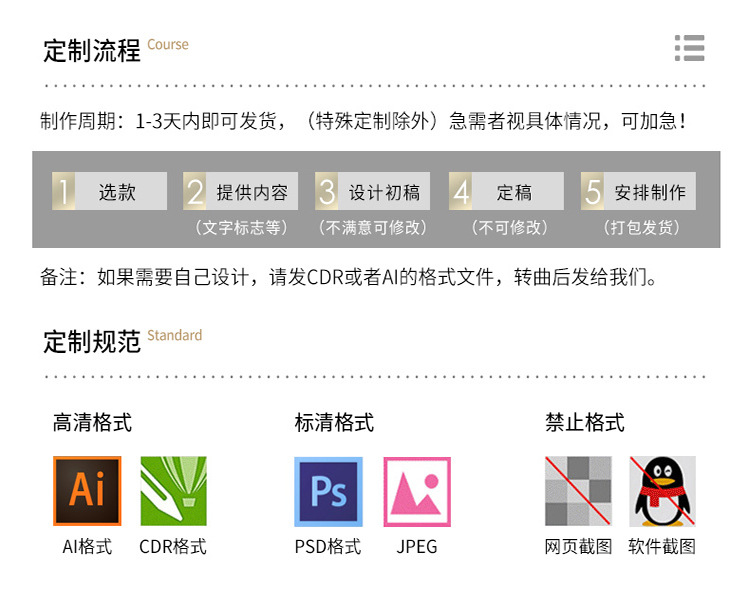Click the Photoshop Ps icon

(328, 491)
